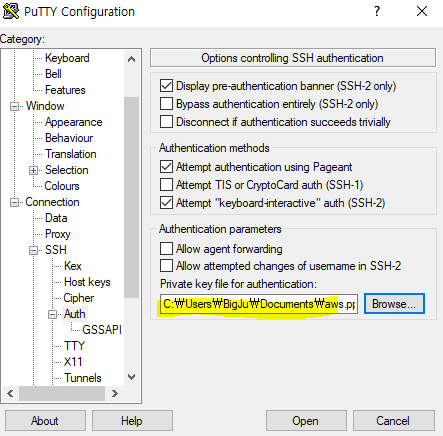This screenshot has width=443, height=436.
Task: Expand the Selection tree node
Action: pos(33,170)
